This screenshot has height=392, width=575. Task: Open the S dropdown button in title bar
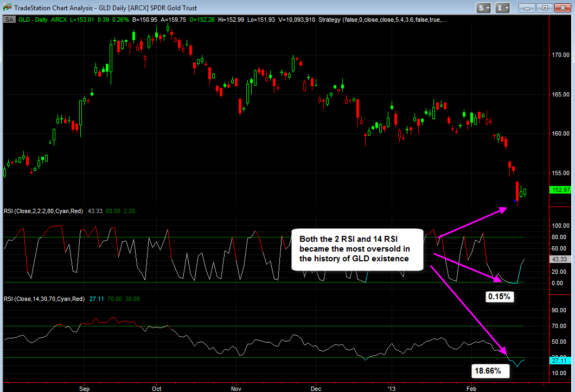tap(483, 8)
